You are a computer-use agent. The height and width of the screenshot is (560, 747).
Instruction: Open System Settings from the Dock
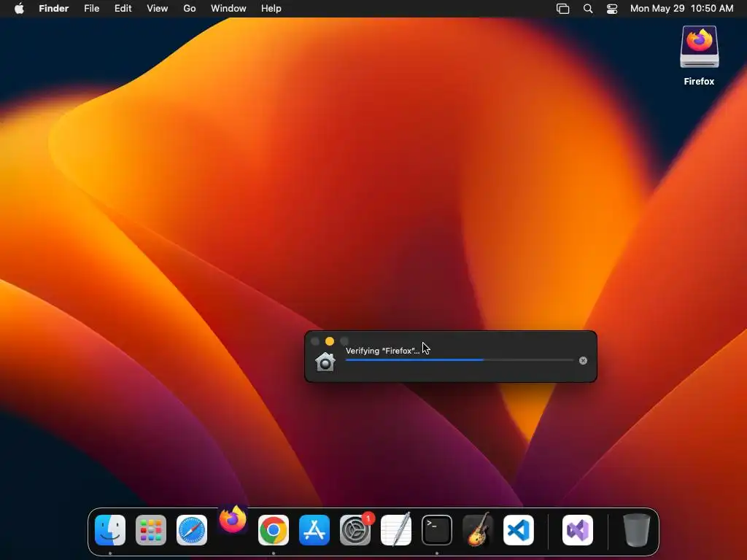[355, 530]
